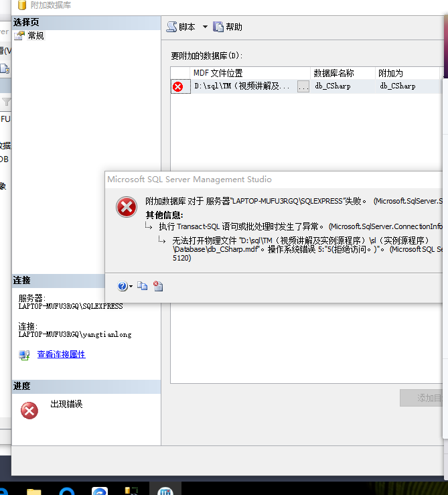Click the Transact-SQL exception message line
The image size is (448, 495).
pos(301,226)
